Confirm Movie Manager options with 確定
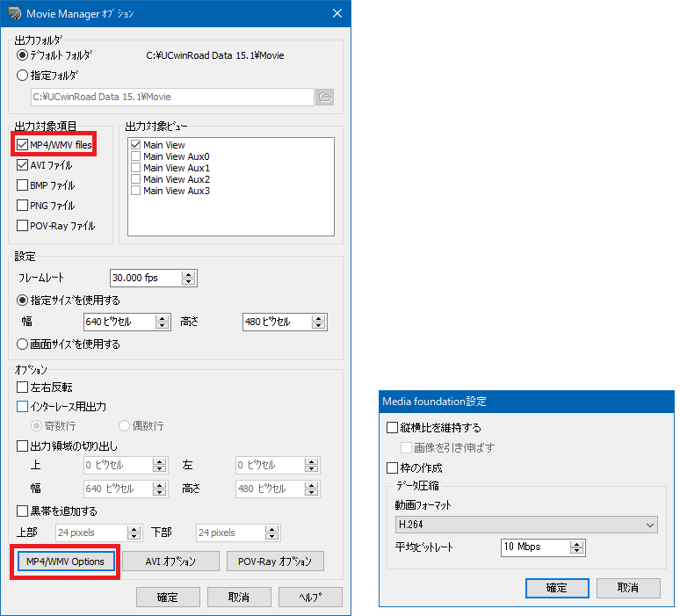 tap(168, 598)
